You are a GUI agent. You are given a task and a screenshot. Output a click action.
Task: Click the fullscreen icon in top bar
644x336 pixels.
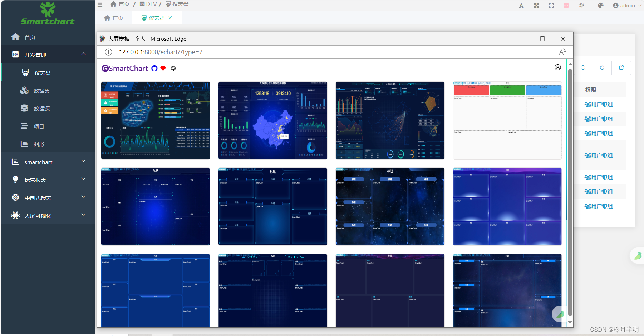pos(551,5)
